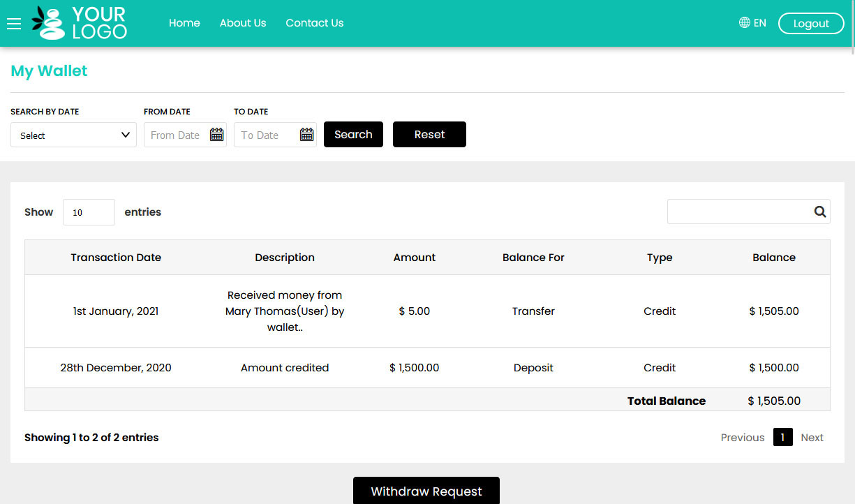855x504 pixels.
Task: Focus the To Date input field
Action: click(266, 135)
